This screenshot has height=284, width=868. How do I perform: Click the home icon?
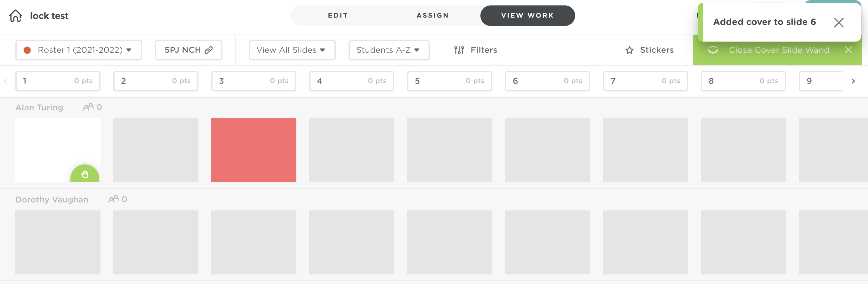click(x=15, y=16)
